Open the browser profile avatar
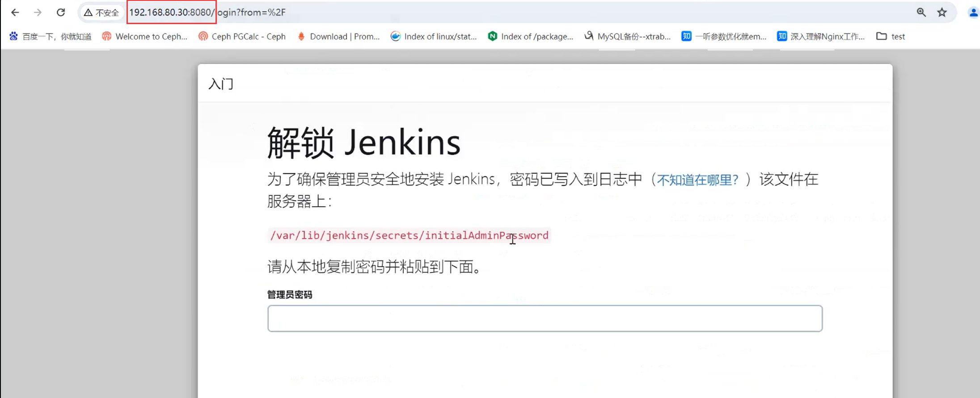Image resolution: width=980 pixels, height=398 pixels. coord(973,13)
